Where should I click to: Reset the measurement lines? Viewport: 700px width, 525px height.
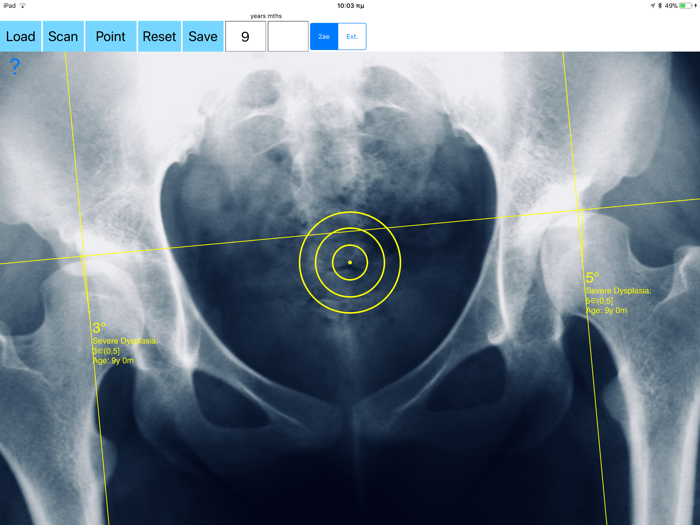tap(159, 36)
